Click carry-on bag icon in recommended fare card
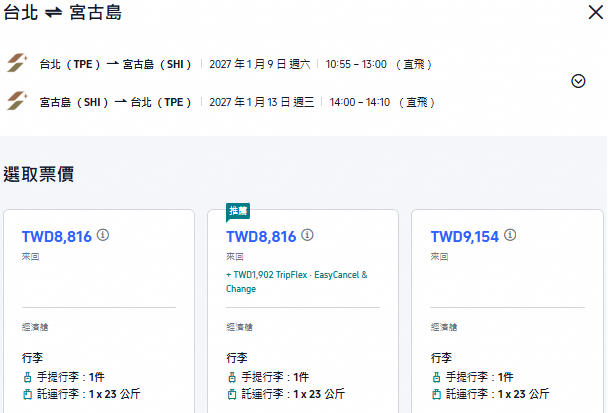This screenshot has width=608, height=413. pos(231,377)
